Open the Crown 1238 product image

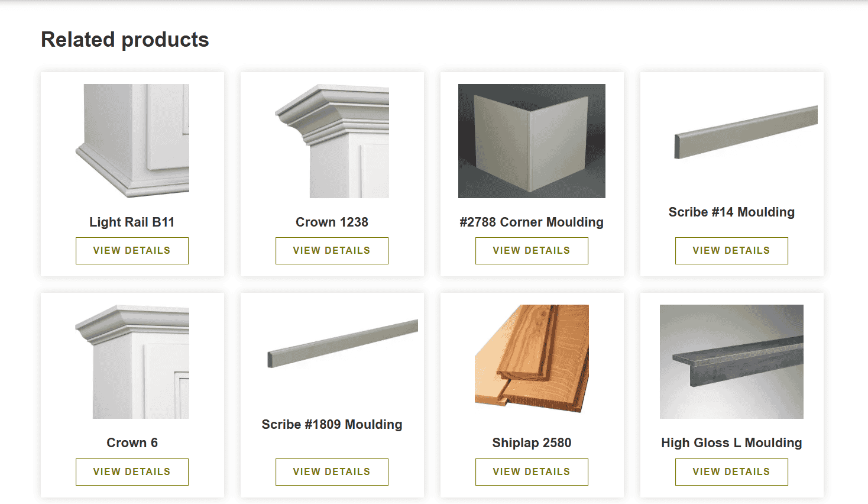coord(332,141)
